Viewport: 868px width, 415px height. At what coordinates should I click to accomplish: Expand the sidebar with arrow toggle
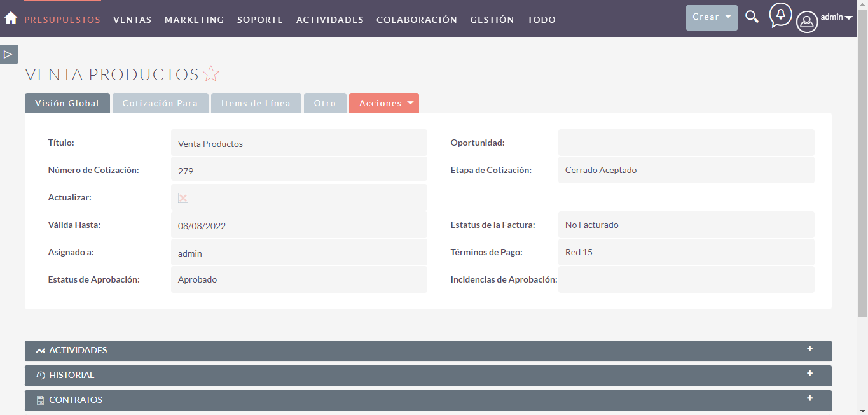tap(9, 54)
